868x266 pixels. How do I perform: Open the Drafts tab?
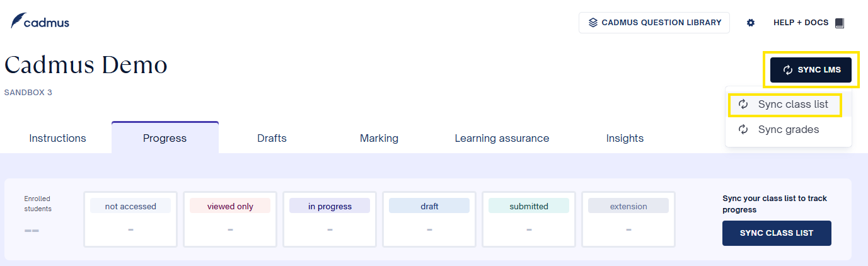click(272, 138)
